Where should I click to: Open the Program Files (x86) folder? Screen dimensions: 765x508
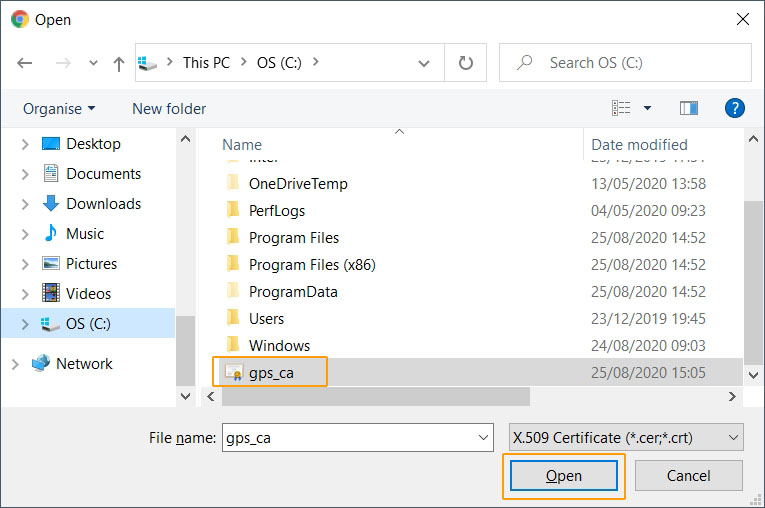coord(311,265)
